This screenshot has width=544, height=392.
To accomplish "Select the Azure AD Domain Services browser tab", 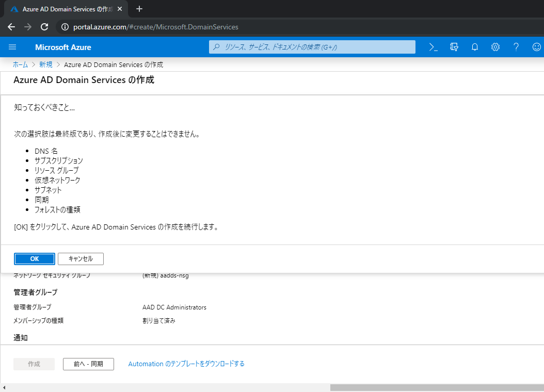I will pos(66,9).
